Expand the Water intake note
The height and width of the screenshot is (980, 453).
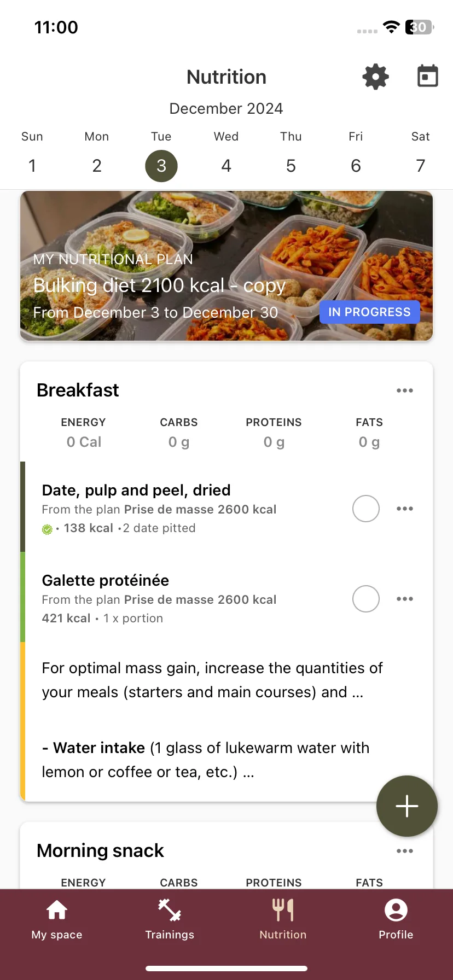tap(206, 760)
